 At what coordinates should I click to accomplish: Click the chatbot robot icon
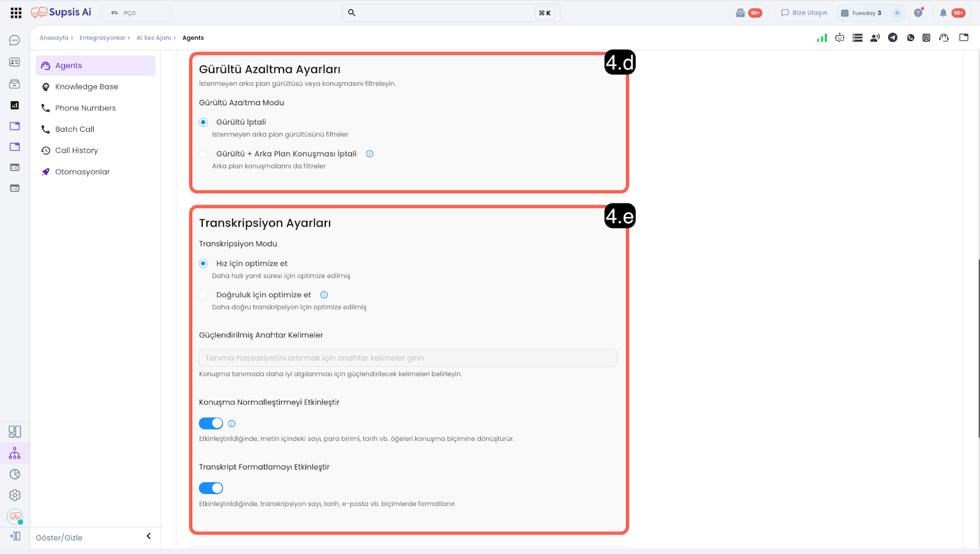tap(840, 38)
